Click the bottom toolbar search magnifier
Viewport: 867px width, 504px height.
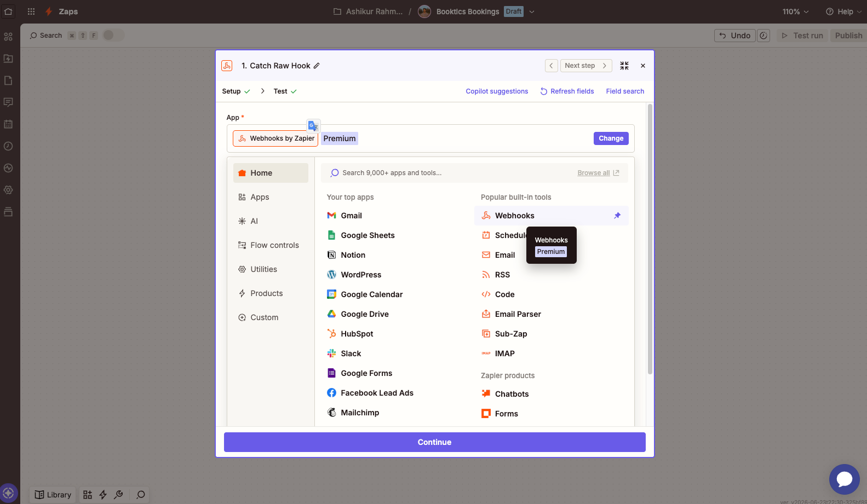coord(141,495)
